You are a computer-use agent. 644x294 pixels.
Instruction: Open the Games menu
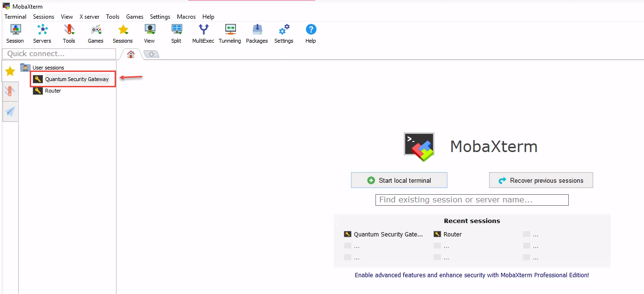click(x=135, y=17)
